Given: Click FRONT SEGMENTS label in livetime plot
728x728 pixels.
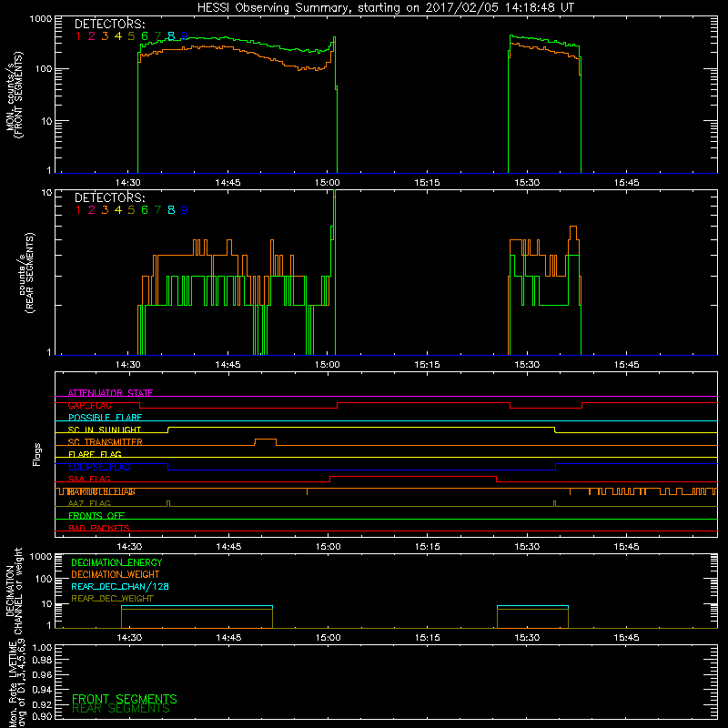Looking at the screenshot, I should [125, 699].
